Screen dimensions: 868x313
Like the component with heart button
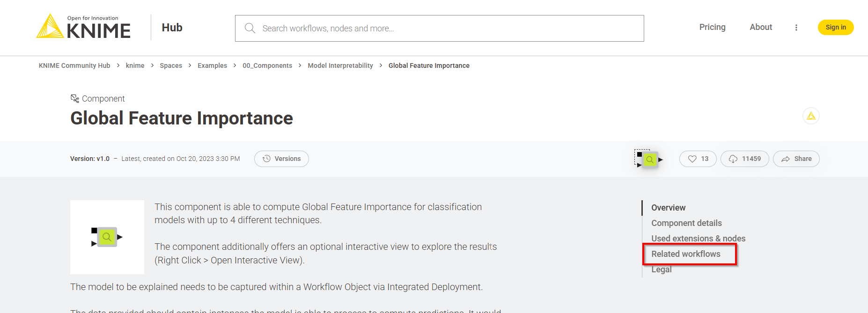tap(698, 159)
